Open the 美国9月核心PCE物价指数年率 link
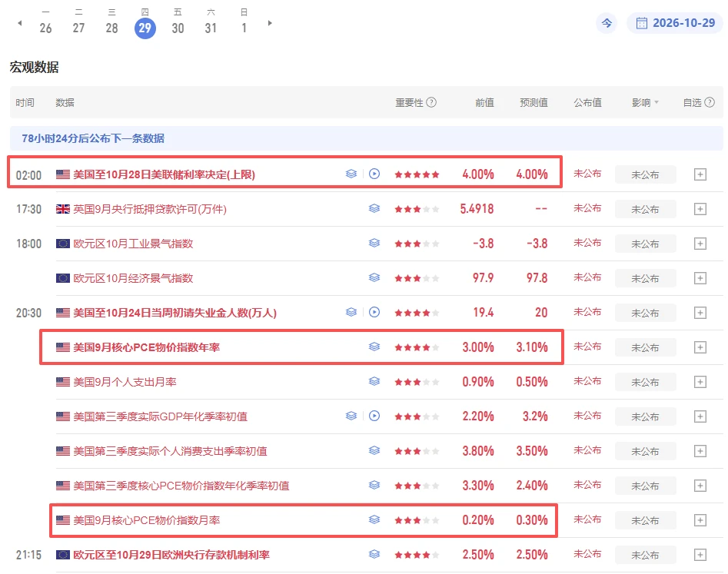Viewport: 728px width, 574px height. [x=147, y=347]
